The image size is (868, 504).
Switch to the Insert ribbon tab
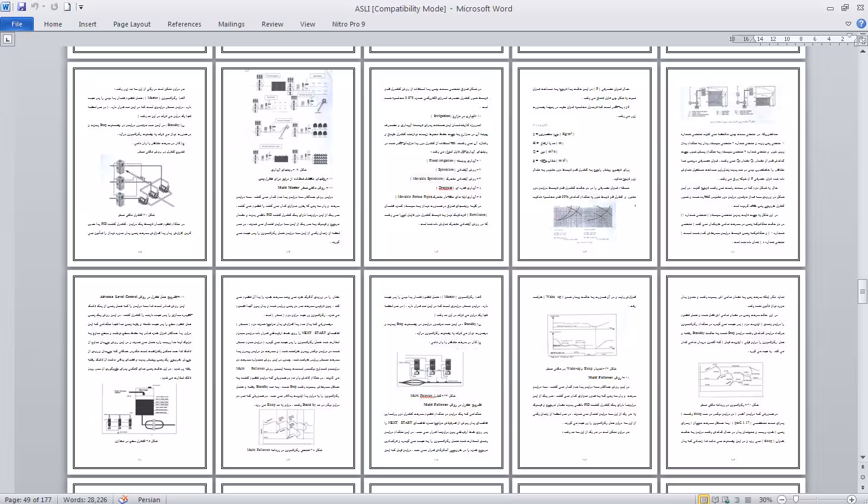coord(87,24)
